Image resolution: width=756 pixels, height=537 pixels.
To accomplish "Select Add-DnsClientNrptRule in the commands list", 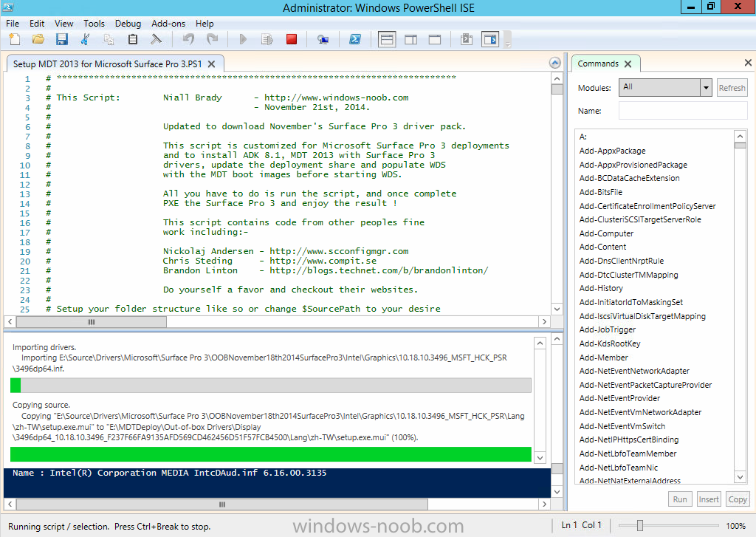I will [x=622, y=261].
